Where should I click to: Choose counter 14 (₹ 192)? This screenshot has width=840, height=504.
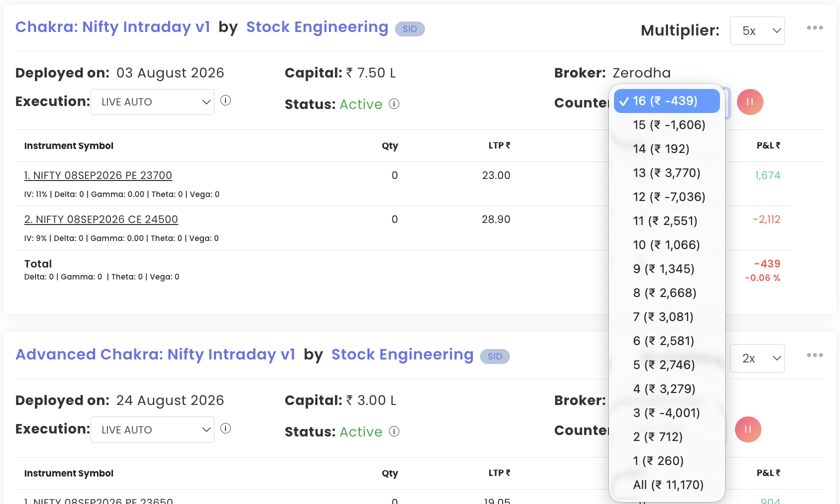click(666, 149)
